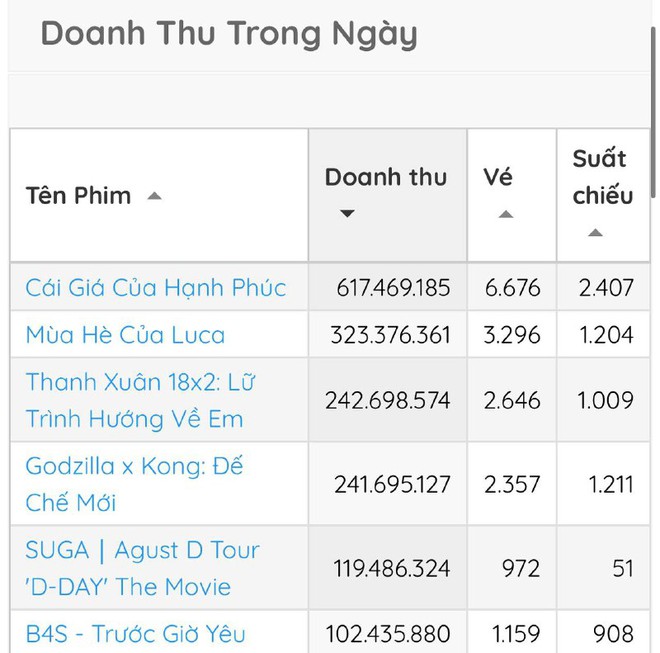Sort table by Doanh thu column header

[385, 178]
